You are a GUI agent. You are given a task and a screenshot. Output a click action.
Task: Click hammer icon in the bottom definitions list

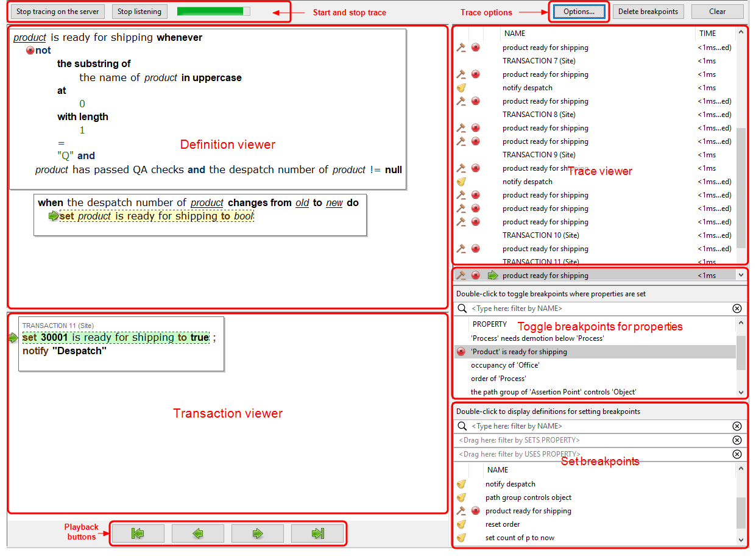[461, 511]
